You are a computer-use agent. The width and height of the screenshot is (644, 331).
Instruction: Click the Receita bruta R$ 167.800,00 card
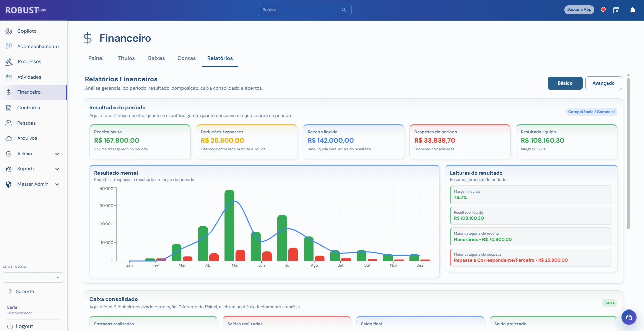[140, 142]
